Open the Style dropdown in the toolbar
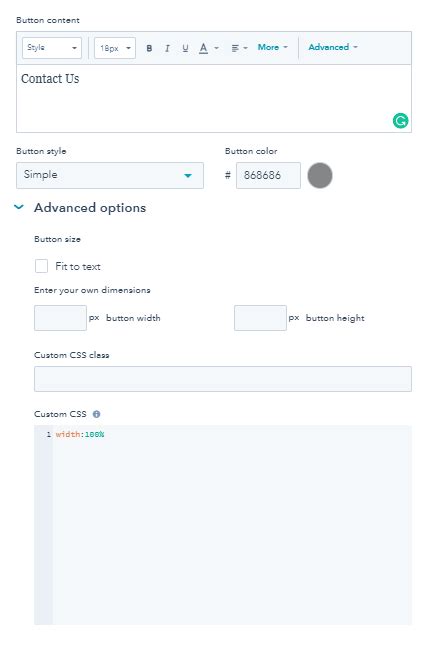 (x=52, y=48)
